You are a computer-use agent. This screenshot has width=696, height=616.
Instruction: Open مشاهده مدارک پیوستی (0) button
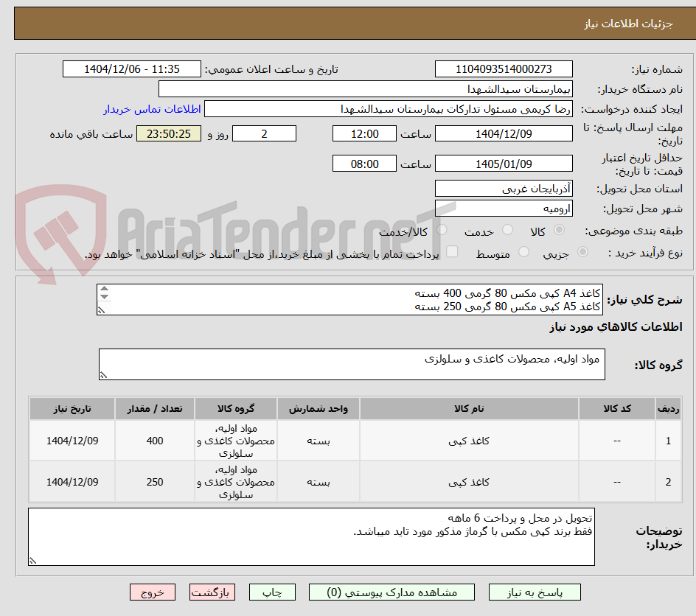coord(391,592)
